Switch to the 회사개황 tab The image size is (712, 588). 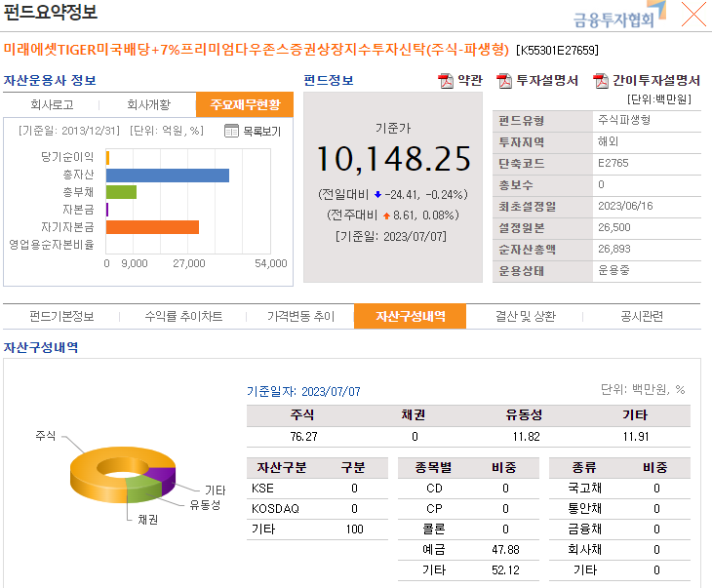pos(148,105)
